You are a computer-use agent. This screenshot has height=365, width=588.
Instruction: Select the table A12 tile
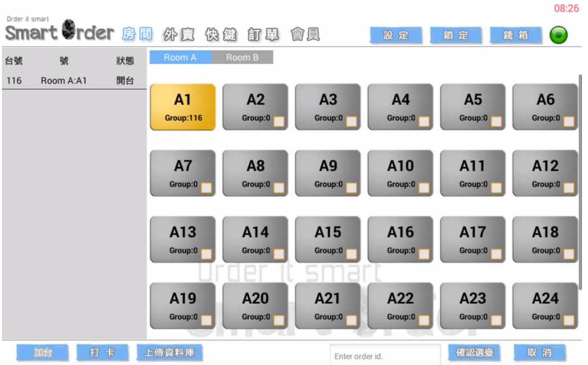coord(545,173)
